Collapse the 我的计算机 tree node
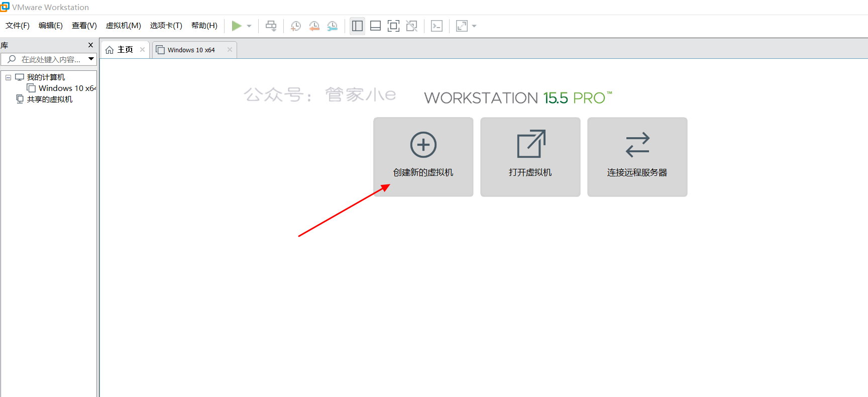Screen dimensions: 868x397 [8, 77]
